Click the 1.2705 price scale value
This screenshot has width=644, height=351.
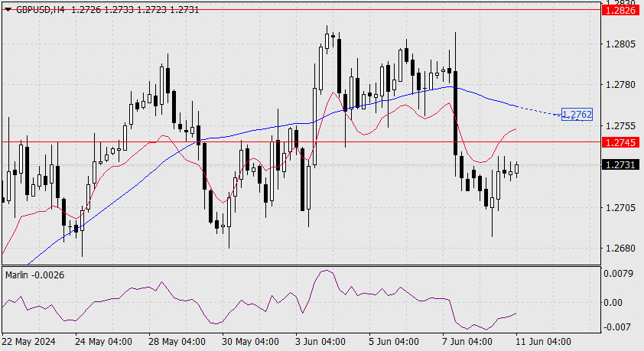pos(620,208)
